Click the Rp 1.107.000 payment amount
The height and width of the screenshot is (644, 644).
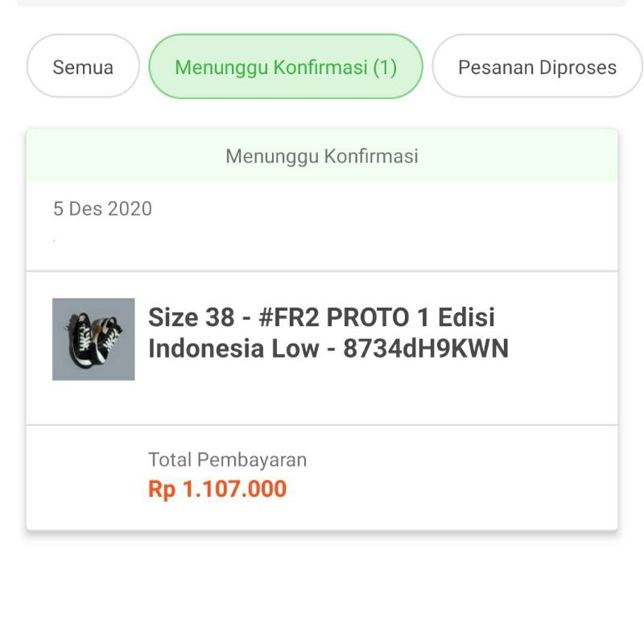pos(217,489)
